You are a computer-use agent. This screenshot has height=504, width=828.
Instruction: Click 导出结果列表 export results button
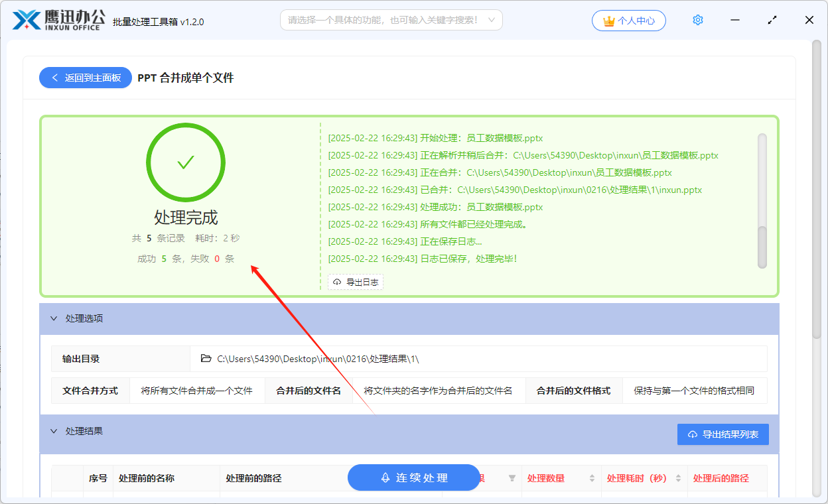coord(723,434)
